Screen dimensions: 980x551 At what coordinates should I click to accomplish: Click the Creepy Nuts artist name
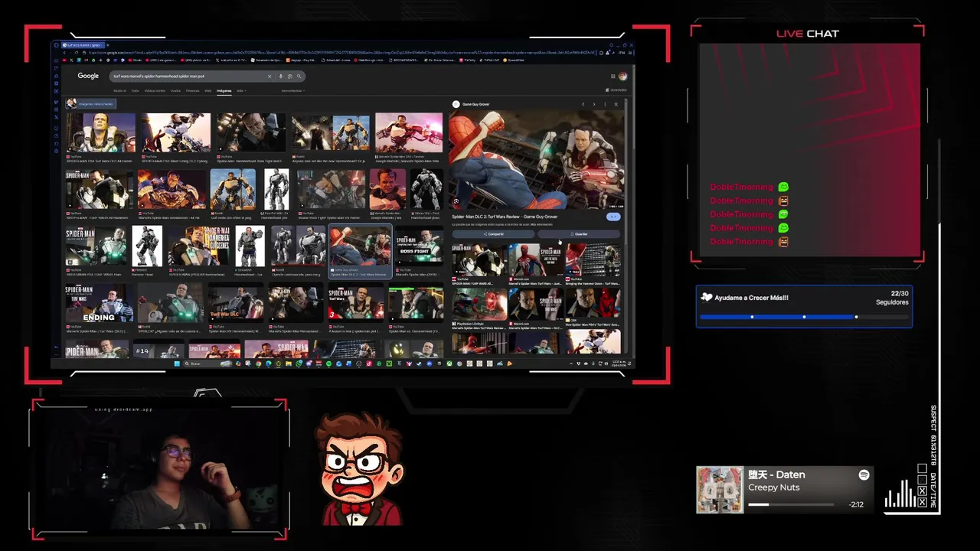tap(774, 487)
